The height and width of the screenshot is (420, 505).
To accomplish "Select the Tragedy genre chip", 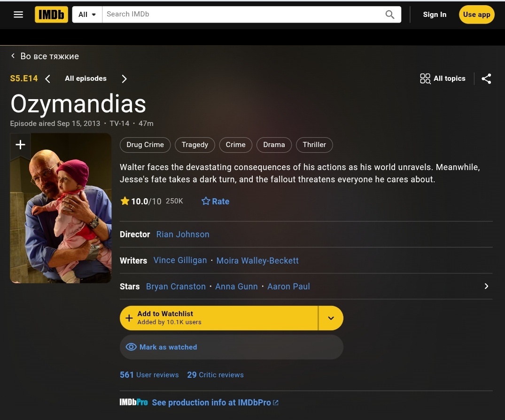I will tap(194, 145).
